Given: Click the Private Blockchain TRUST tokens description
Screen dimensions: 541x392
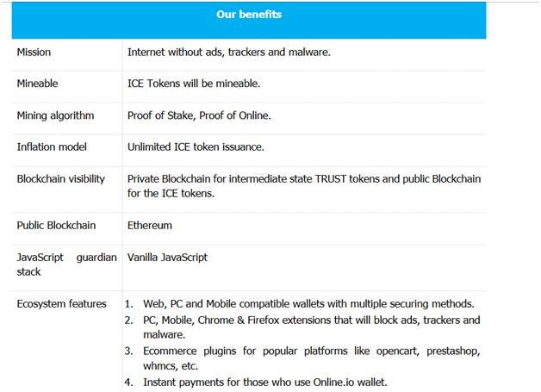Looking at the screenshot, I should click(x=304, y=186).
